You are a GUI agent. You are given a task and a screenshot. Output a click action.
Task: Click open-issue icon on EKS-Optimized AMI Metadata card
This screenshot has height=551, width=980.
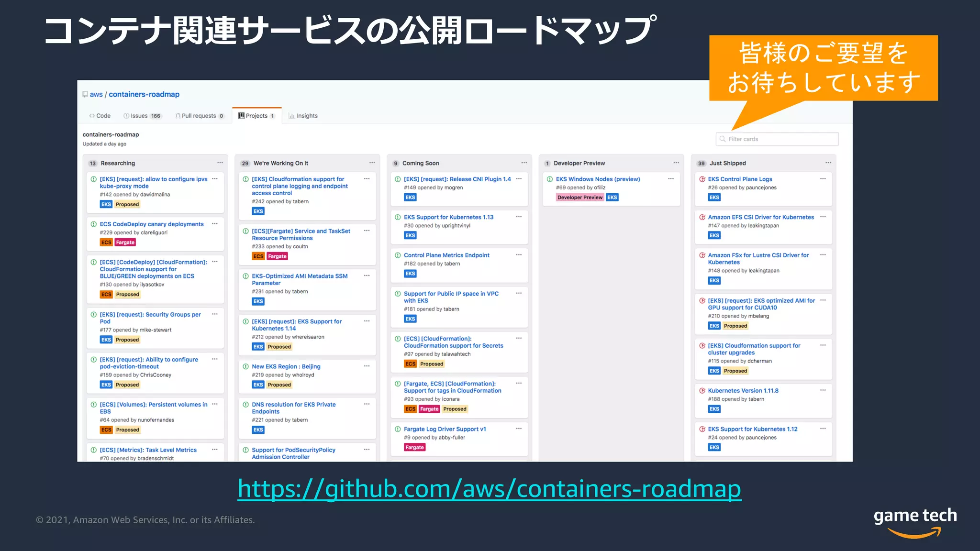(x=245, y=276)
